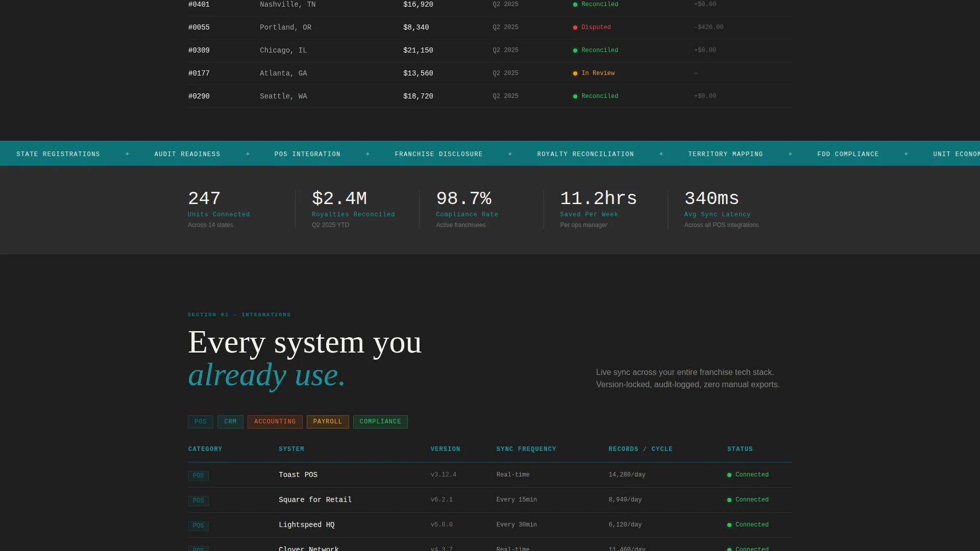Select the PAYROLL filter tag
Image resolution: width=980 pixels, height=551 pixels.
tap(327, 422)
